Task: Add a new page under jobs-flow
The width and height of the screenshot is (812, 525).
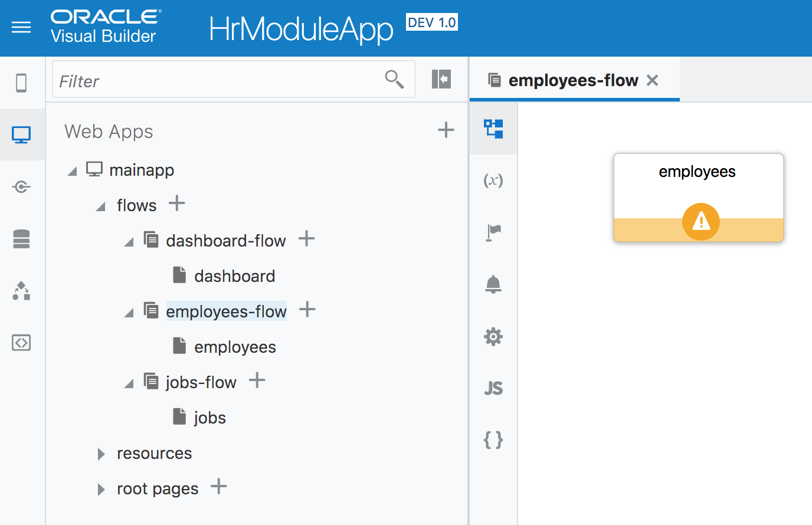Action: (257, 380)
